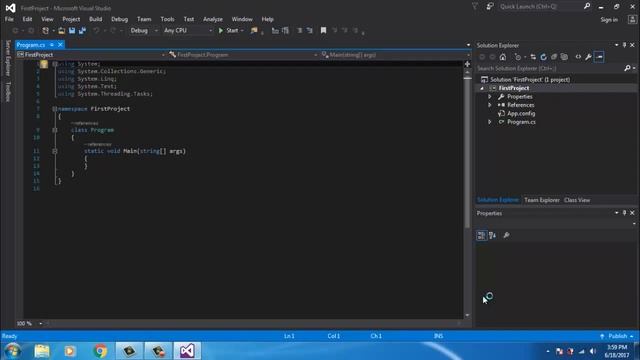640x360 pixels.
Task: Click Home icon in Solution Explorer
Action: tap(503, 57)
